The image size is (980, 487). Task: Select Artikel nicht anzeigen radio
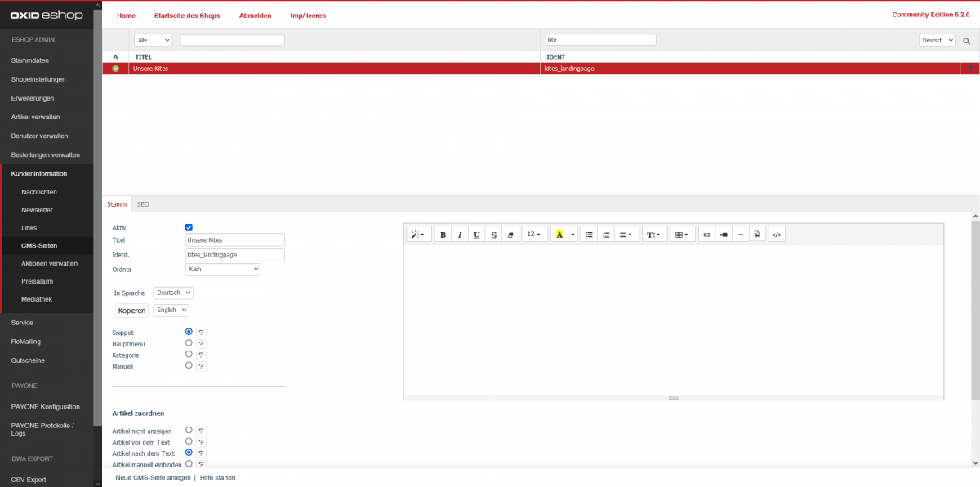(x=189, y=430)
